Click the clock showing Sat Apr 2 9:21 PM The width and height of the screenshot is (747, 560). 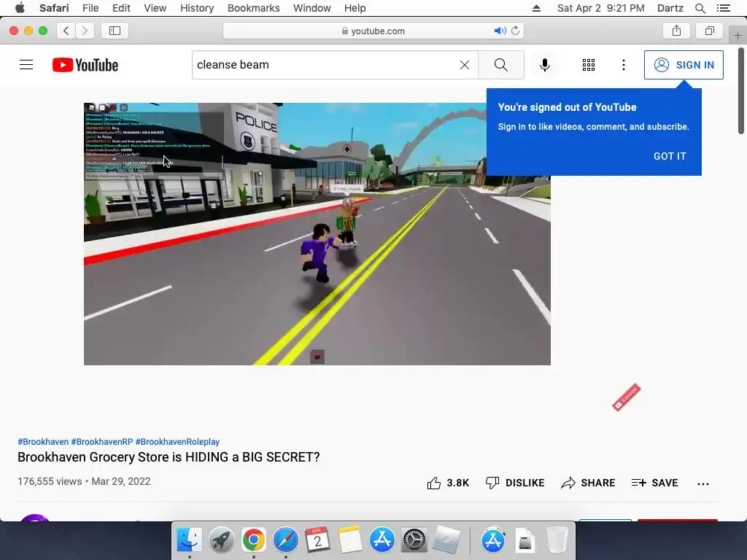point(601,8)
